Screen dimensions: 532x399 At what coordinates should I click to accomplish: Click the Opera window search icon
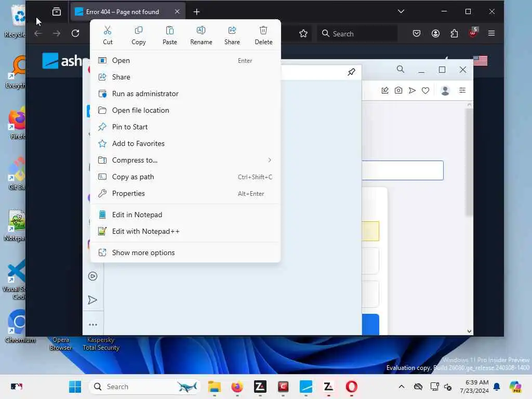click(x=401, y=70)
